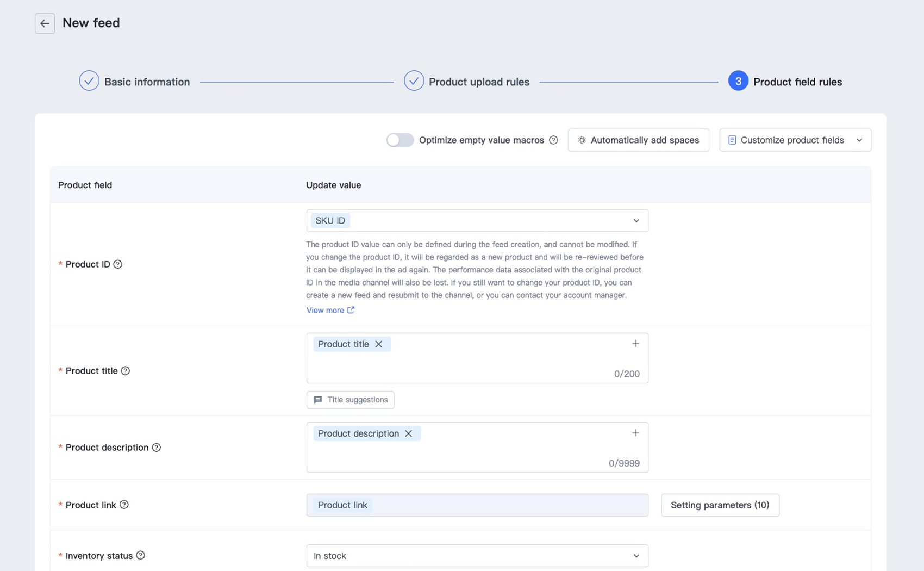Click the help icon next to Product title
This screenshot has height=571, width=924.
125,371
